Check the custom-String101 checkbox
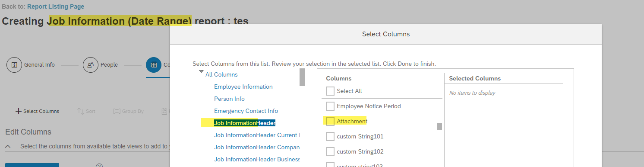 click(330, 136)
